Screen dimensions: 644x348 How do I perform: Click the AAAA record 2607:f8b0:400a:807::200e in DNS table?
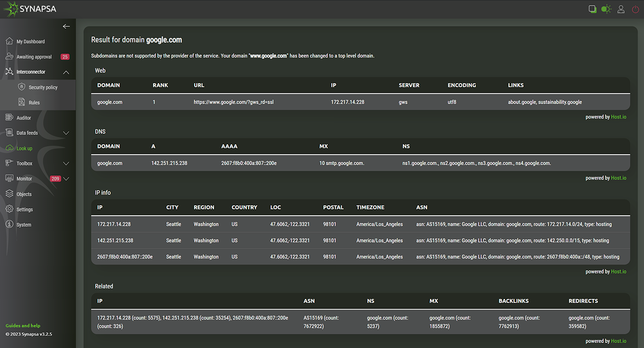tap(249, 163)
